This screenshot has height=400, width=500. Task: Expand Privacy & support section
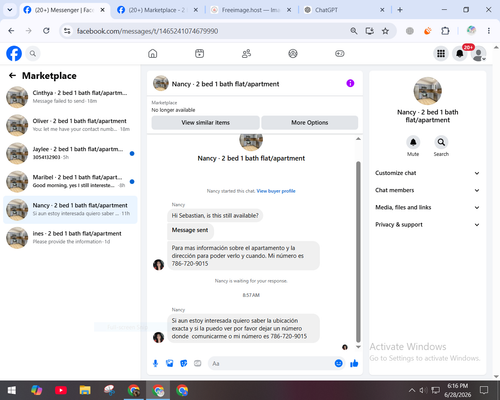click(427, 225)
